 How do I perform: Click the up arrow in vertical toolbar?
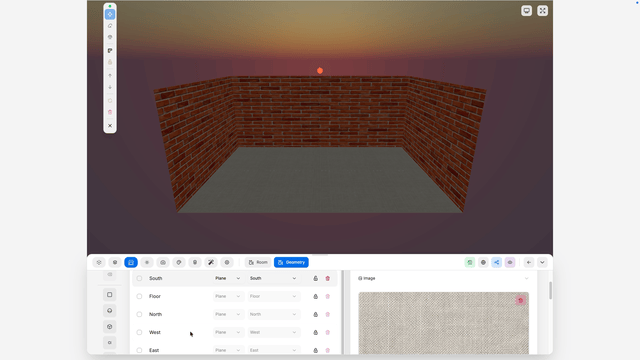[x=110, y=76]
